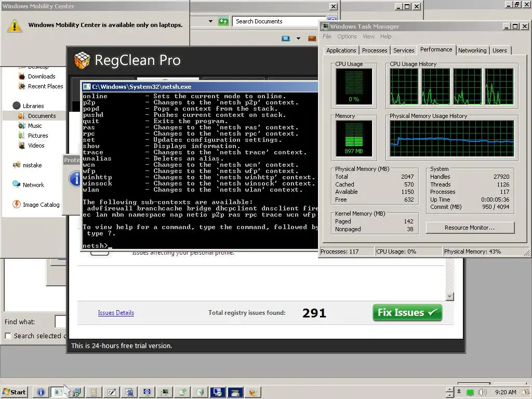This screenshot has width=532, height=399.
Task: Switch to the Users tab
Action: point(499,50)
